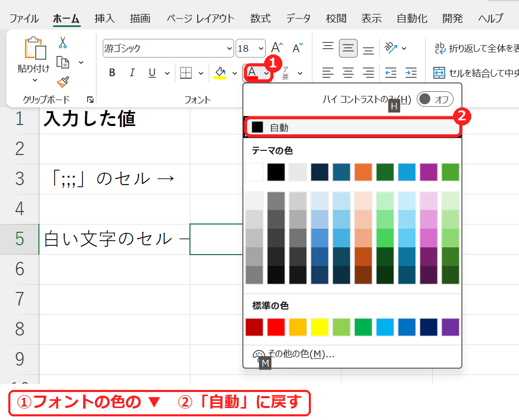This screenshot has height=420, width=519.
Task: Click the Format Painter brush icon
Action: coord(63,82)
